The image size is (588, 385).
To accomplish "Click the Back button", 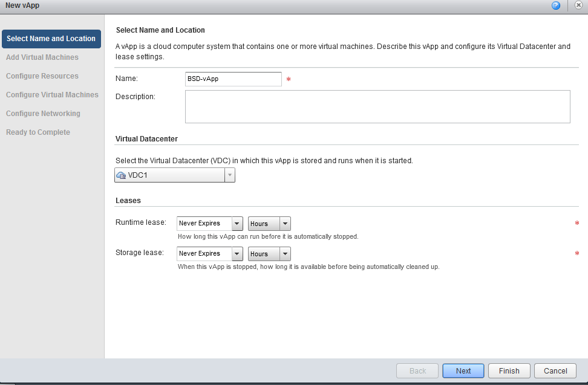I will [417, 370].
